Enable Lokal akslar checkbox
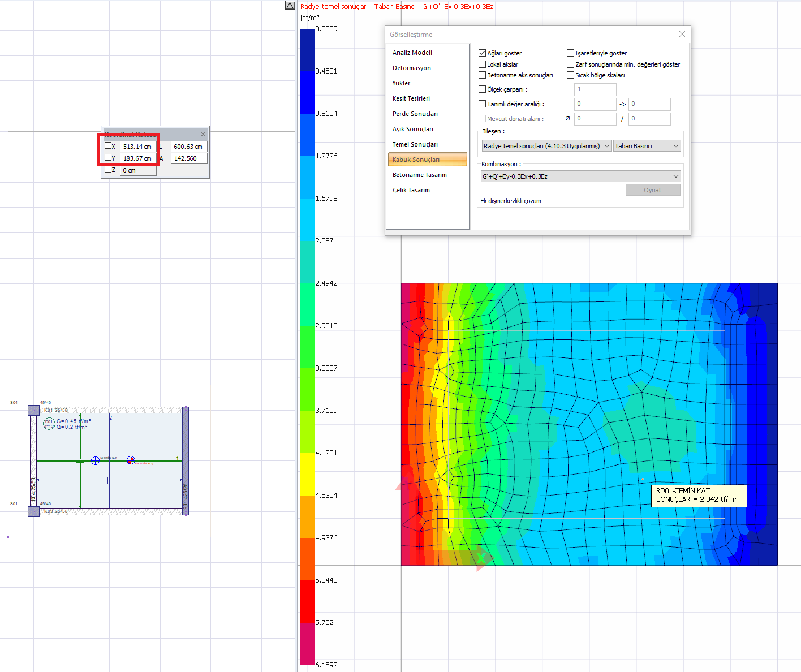The image size is (801, 672). pyautogui.click(x=482, y=64)
